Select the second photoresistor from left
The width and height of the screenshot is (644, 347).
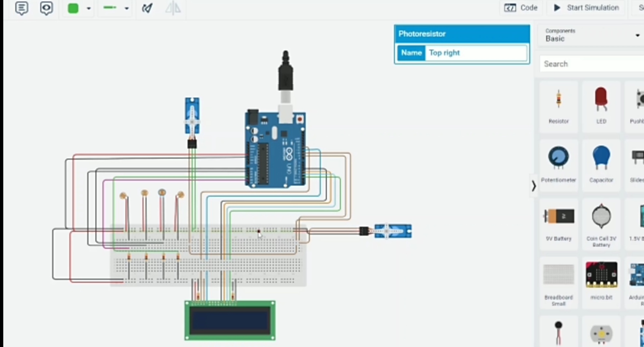(144, 193)
